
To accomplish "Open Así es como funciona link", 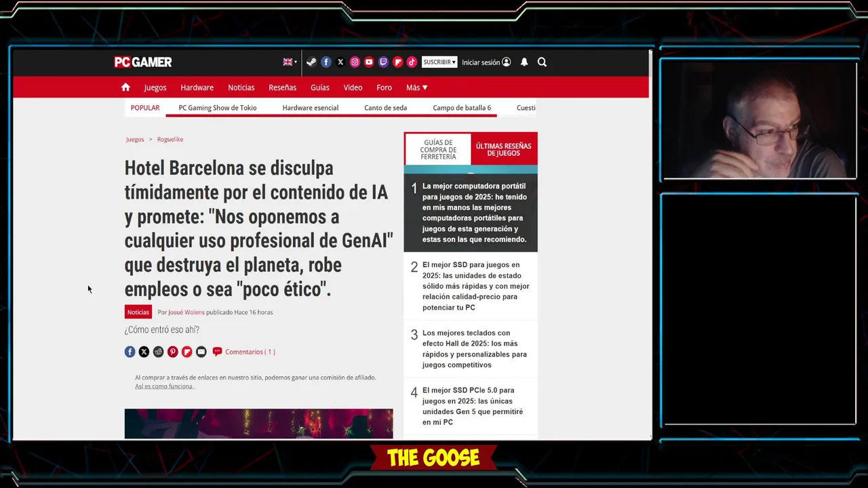I will tap(164, 386).
